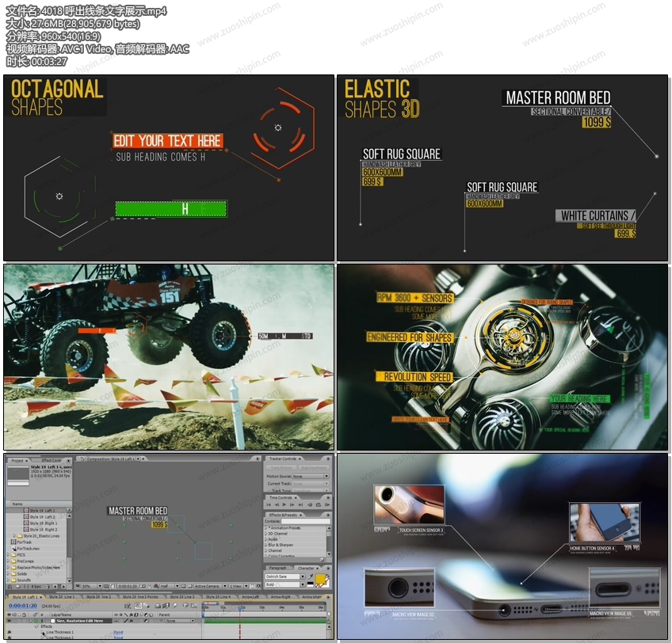This screenshot has width=672, height=643.
Task: Switch to the Style 20 Line 1 timeline tab
Action: click(63, 596)
